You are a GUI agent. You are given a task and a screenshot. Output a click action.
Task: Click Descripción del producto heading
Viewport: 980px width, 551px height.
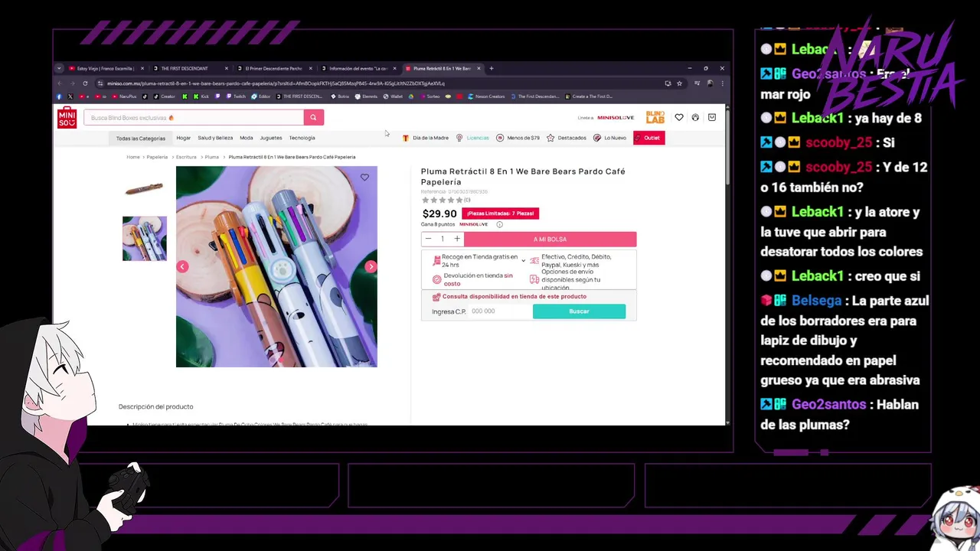pos(155,406)
